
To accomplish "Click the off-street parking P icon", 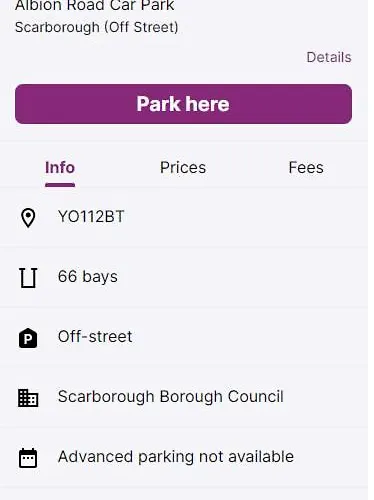I will coord(28,338).
